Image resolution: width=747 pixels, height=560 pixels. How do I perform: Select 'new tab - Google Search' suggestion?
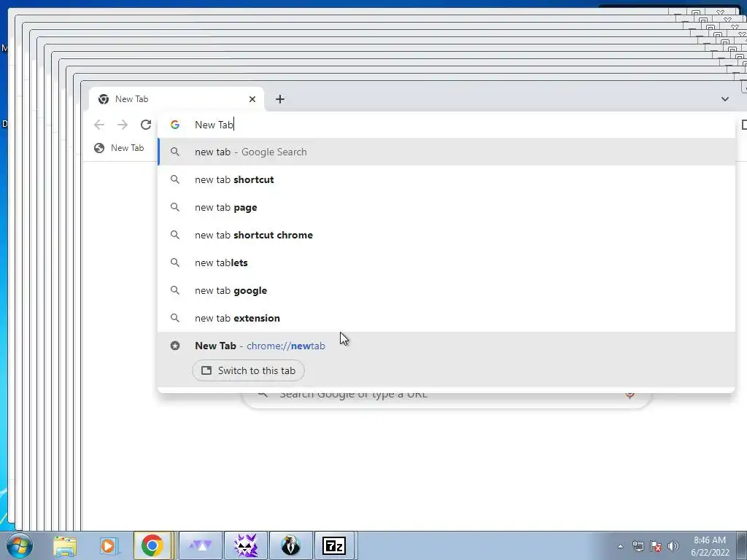pyautogui.click(x=446, y=152)
